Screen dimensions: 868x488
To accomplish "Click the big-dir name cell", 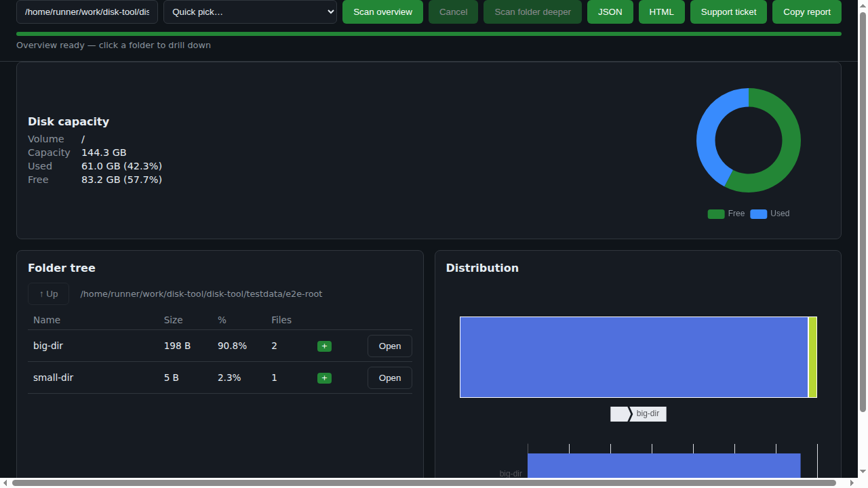I will click(48, 346).
